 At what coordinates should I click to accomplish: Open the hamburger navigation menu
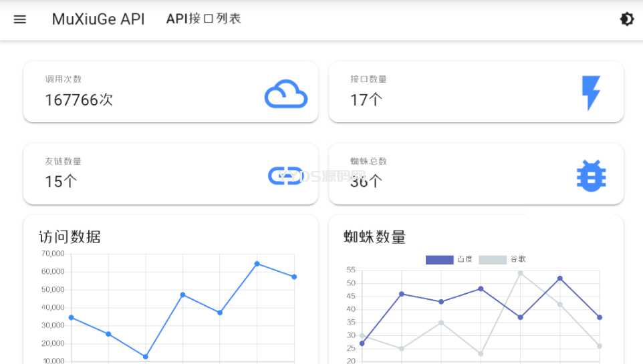[x=20, y=19]
